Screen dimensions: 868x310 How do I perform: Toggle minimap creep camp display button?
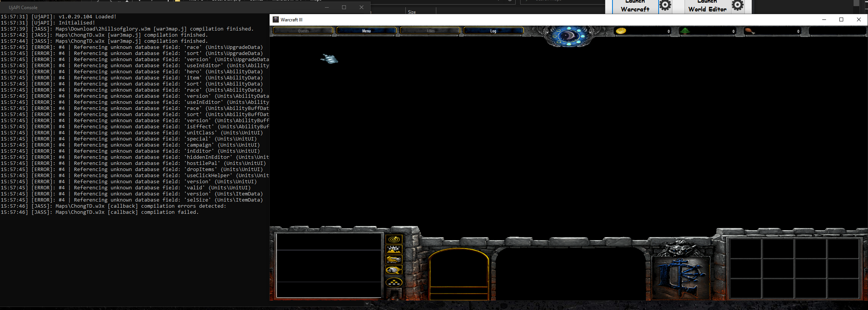[x=394, y=270]
